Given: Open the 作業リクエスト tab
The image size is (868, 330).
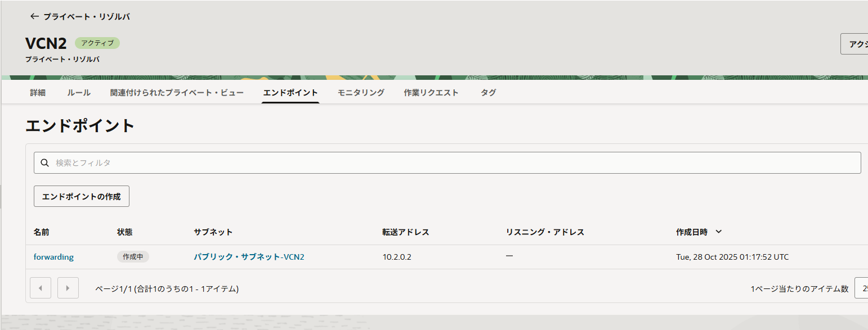Looking at the screenshot, I should tap(431, 93).
